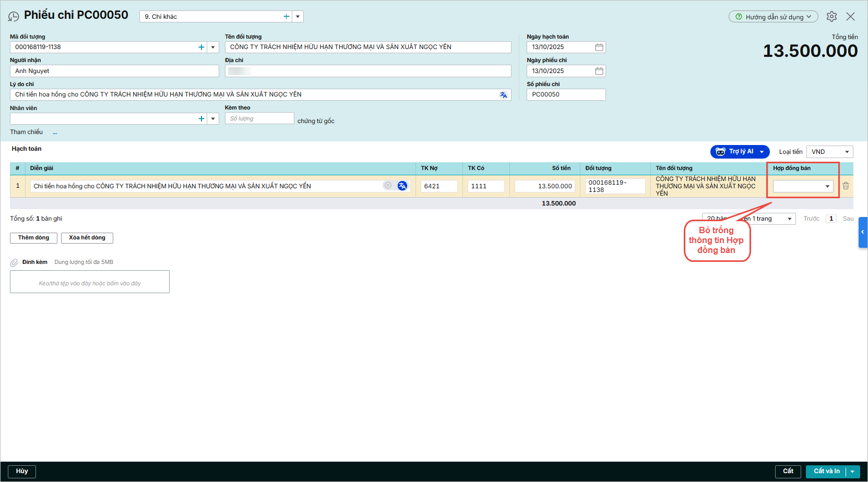This screenshot has width=868, height=482.
Task: Click blue translate icon in Diễn giải row
Action: tap(402, 186)
